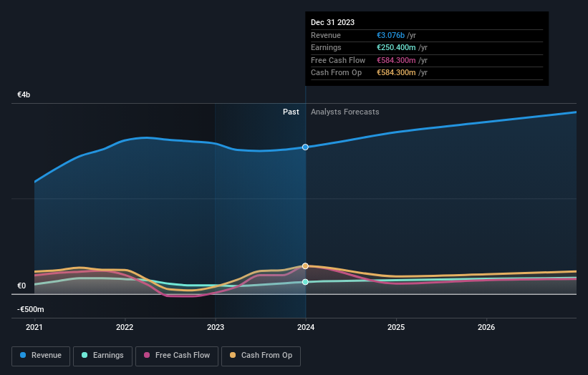
Task: Toggle the Cash From Op legend series
Action: point(261,356)
